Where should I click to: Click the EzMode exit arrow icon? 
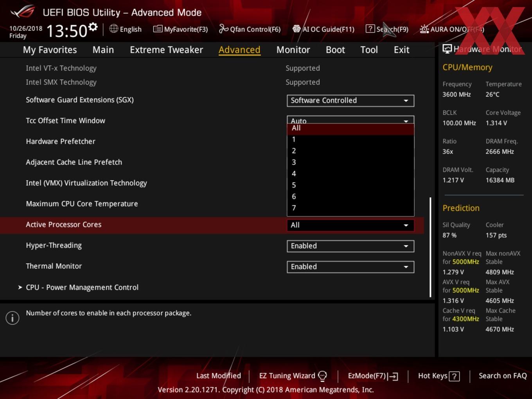point(393,376)
